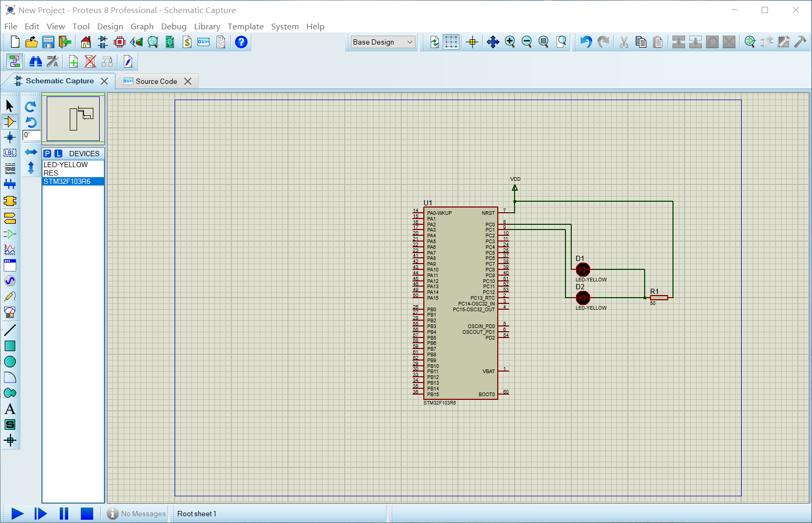Click the Root sheet 1 status label
812x523 pixels.
point(197,514)
